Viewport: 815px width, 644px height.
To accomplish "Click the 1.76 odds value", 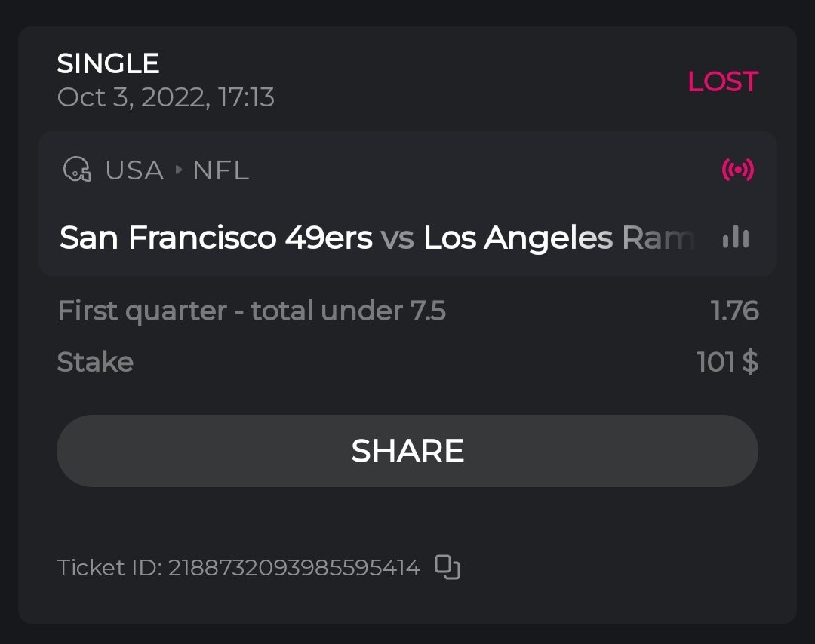I will 734,311.
